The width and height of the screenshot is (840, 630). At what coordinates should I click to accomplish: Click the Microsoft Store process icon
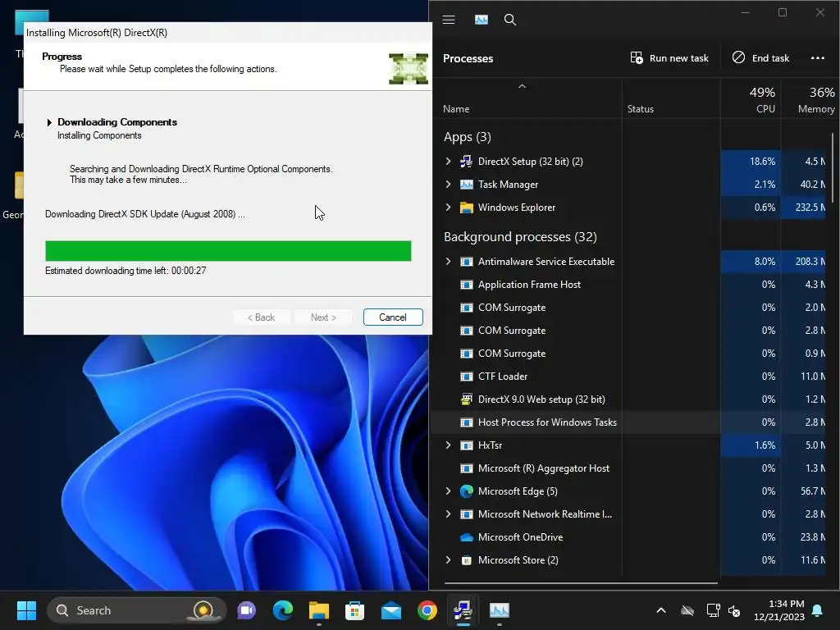coord(467,560)
